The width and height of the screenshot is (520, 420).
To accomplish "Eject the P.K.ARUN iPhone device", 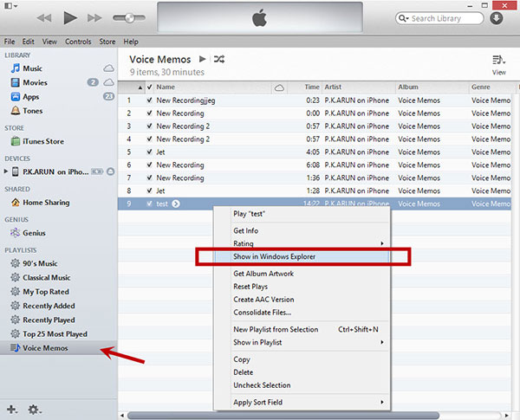I will tap(111, 171).
